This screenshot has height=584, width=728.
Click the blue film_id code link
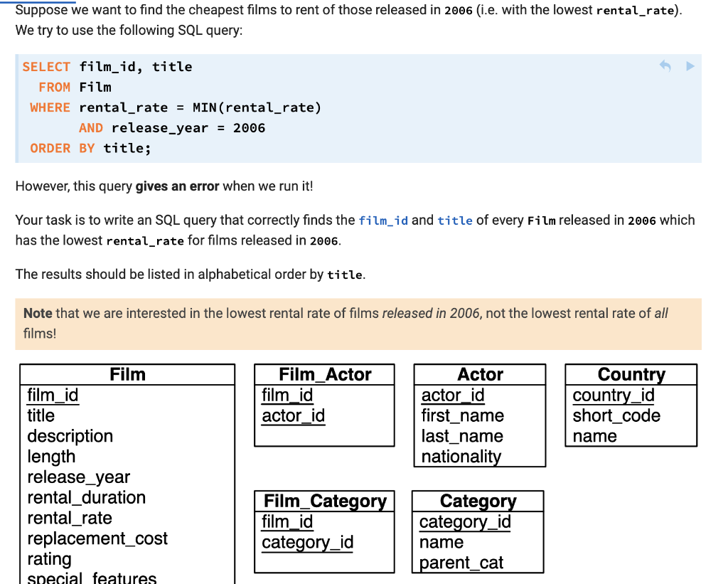tap(383, 221)
